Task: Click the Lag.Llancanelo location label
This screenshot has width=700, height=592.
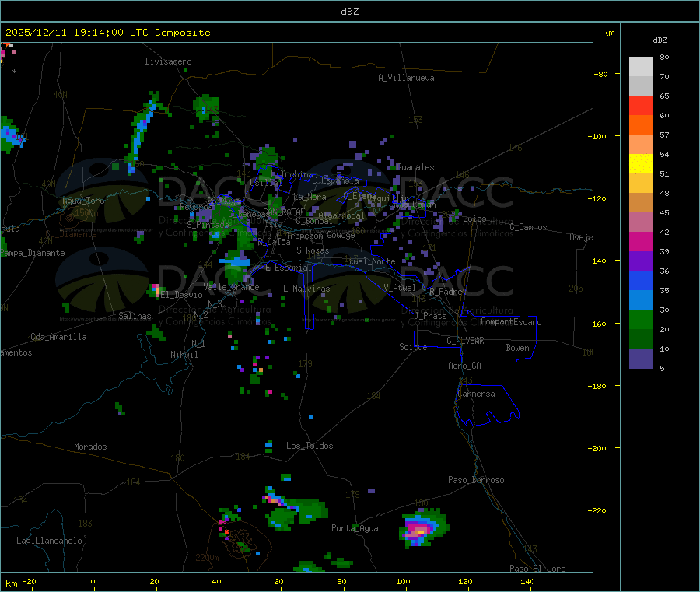Action: click(x=49, y=541)
